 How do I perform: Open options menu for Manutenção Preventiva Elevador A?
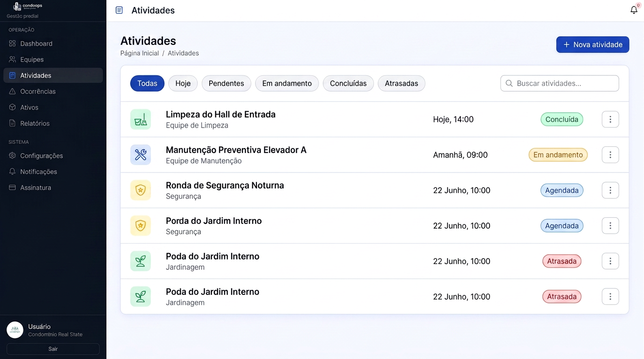pos(610,155)
